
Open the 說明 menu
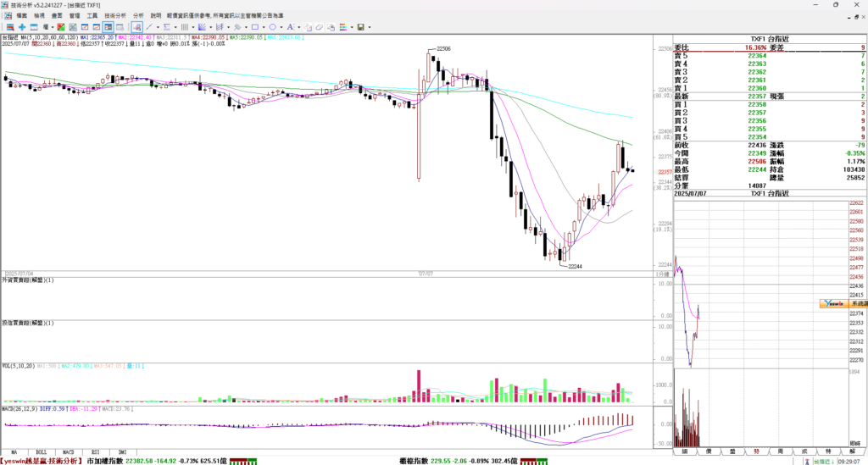156,15
